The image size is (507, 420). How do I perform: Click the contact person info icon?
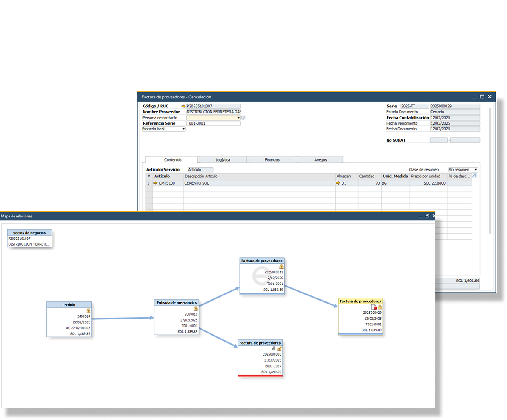click(243, 118)
